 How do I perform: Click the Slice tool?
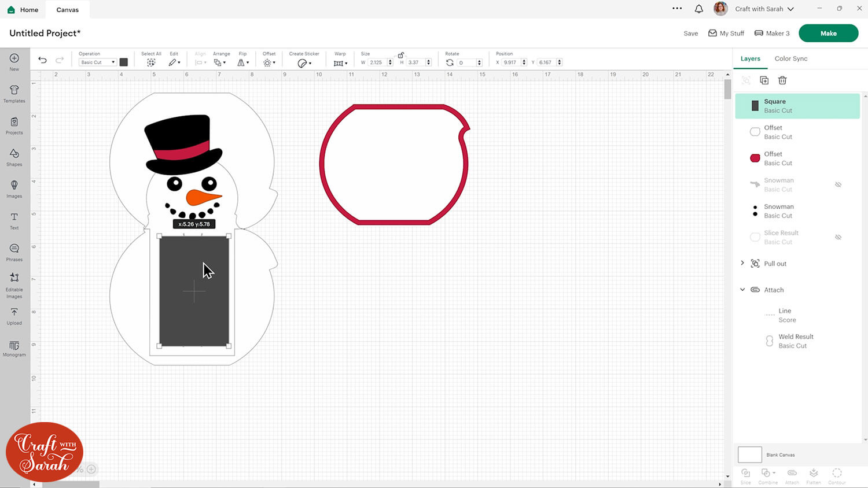point(746,476)
